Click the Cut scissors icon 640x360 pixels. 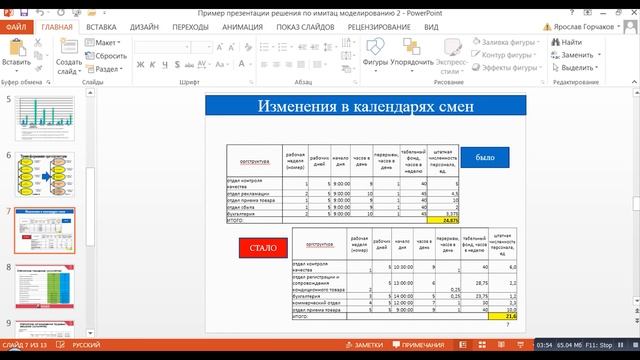pos(38,42)
